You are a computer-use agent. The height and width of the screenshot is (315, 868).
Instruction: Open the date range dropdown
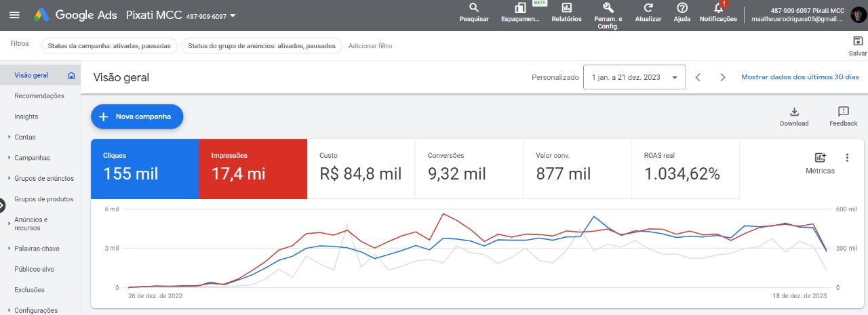pos(634,77)
